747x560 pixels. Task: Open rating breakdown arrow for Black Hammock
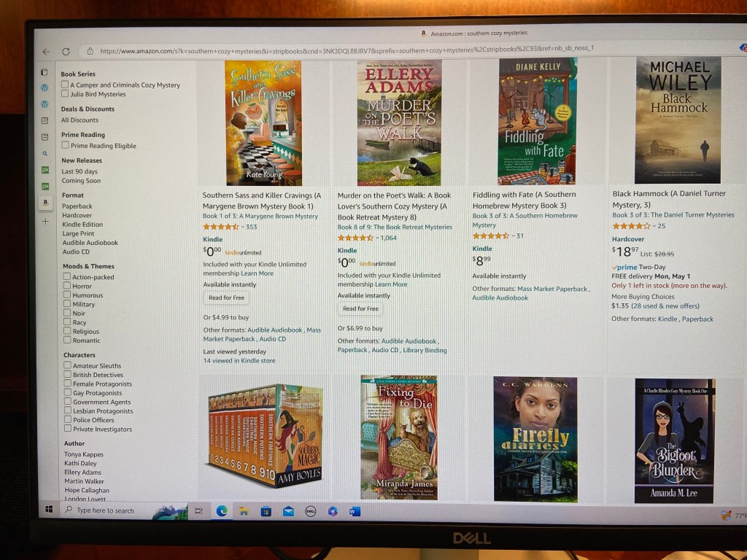(654, 226)
